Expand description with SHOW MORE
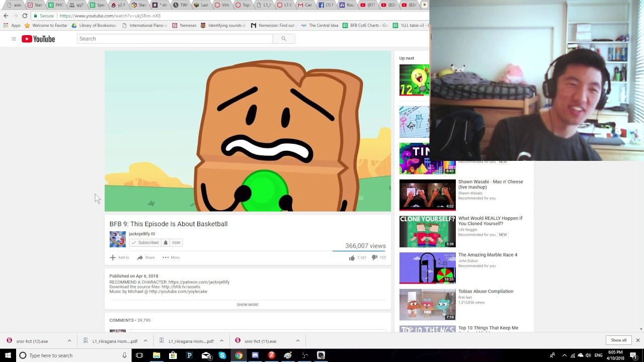This screenshot has height=362, width=644. (248, 305)
